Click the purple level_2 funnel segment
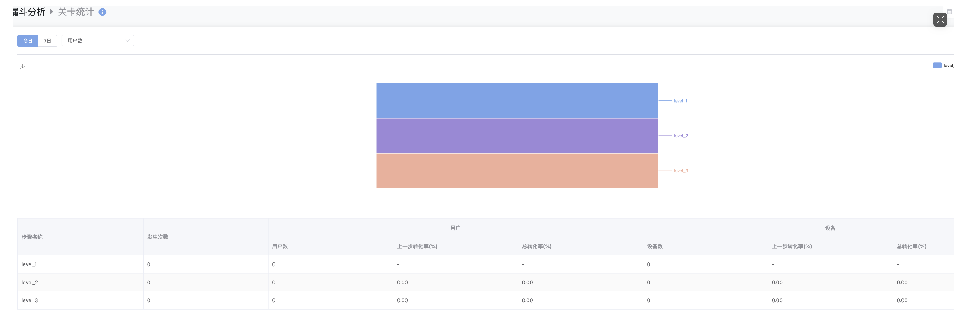This screenshot has width=980, height=328. [517, 136]
